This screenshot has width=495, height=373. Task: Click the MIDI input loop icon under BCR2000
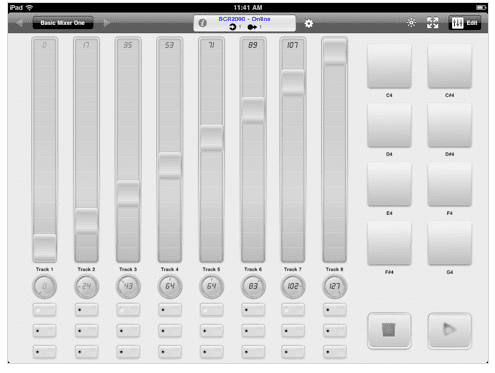point(233,27)
